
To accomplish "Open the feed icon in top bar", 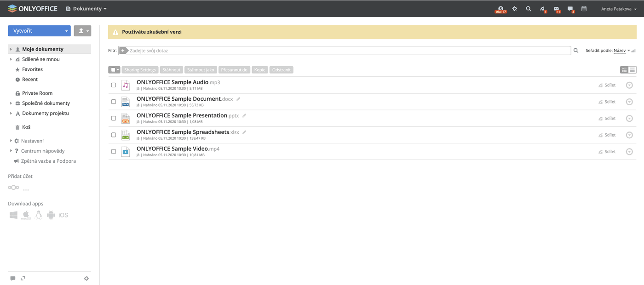I will [543, 9].
